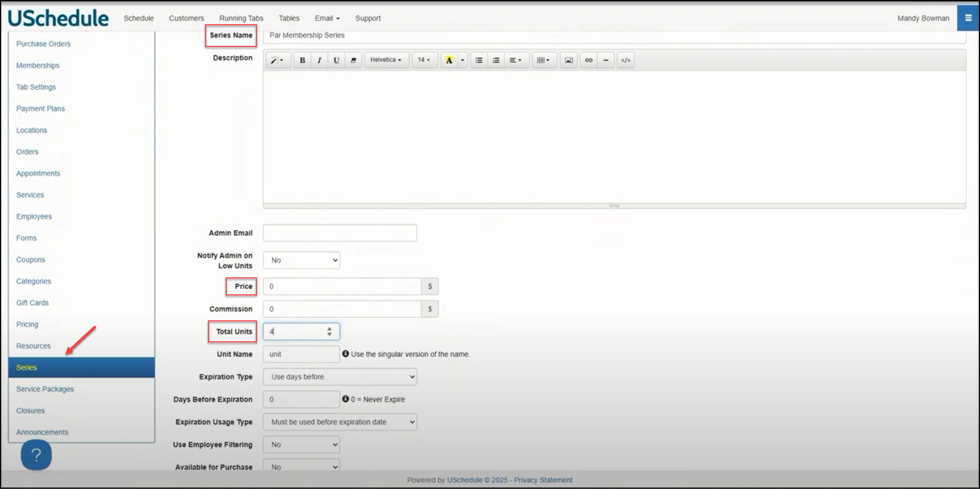Open Use Employee Filtering dropdown

(x=301, y=445)
